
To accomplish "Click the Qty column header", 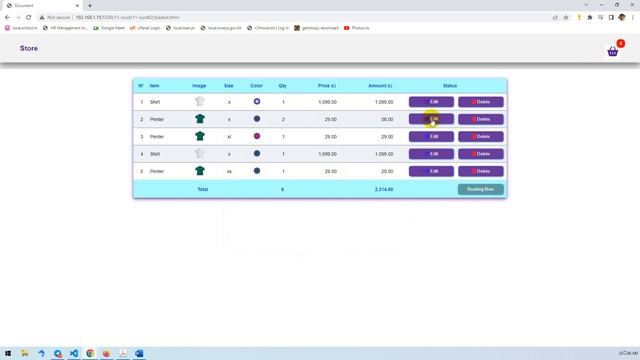I will [x=282, y=86].
